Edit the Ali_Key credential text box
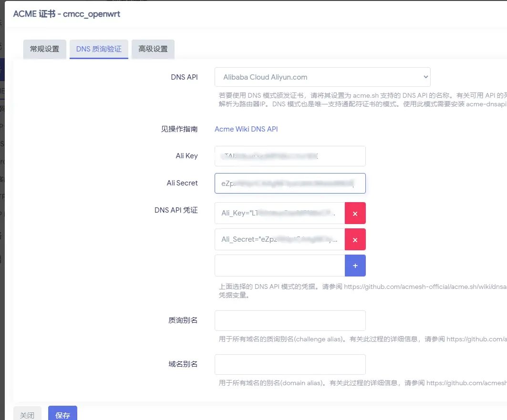The width and height of the screenshot is (507, 420). tap(279, 213)
